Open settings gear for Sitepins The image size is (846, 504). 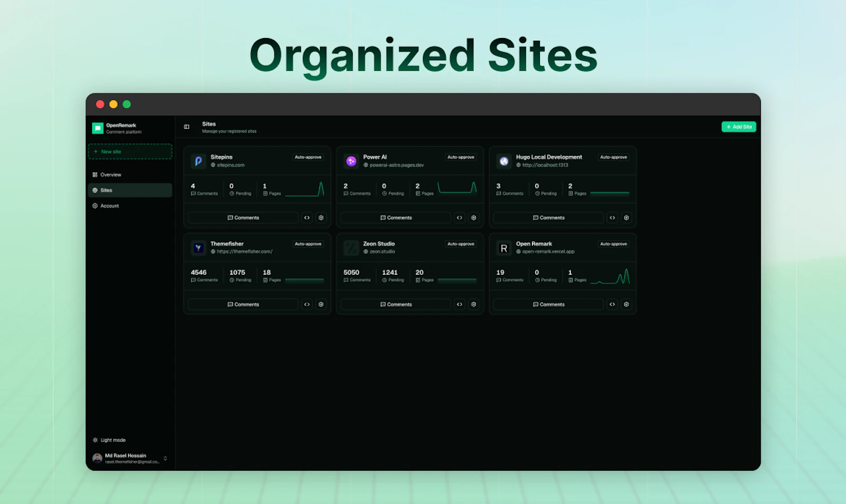click(x=321, y=218)
